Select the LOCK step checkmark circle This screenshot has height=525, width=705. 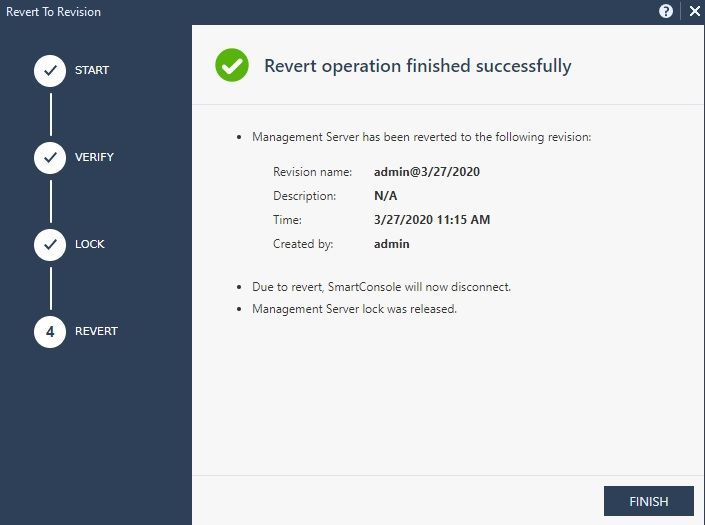tap(50, 245)
